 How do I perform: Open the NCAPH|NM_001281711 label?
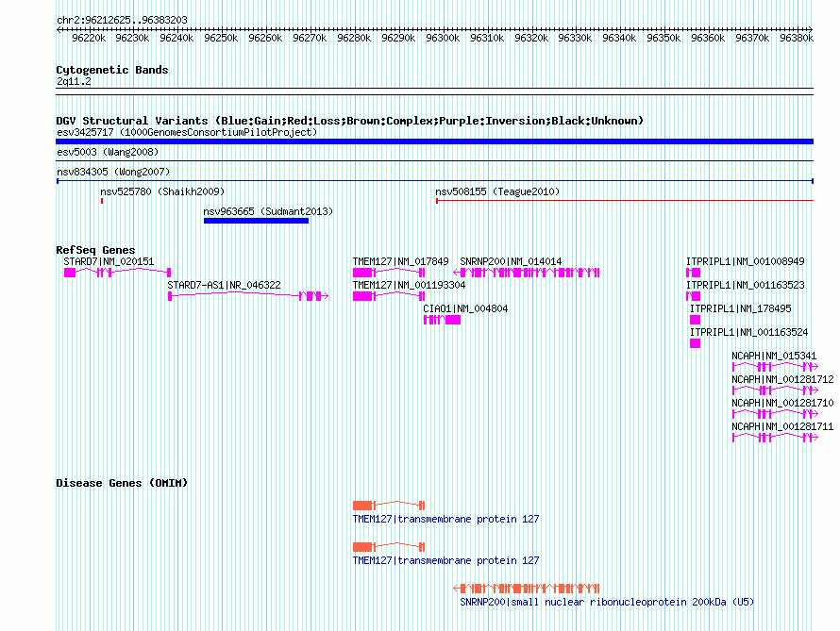[x=782, y=426]
